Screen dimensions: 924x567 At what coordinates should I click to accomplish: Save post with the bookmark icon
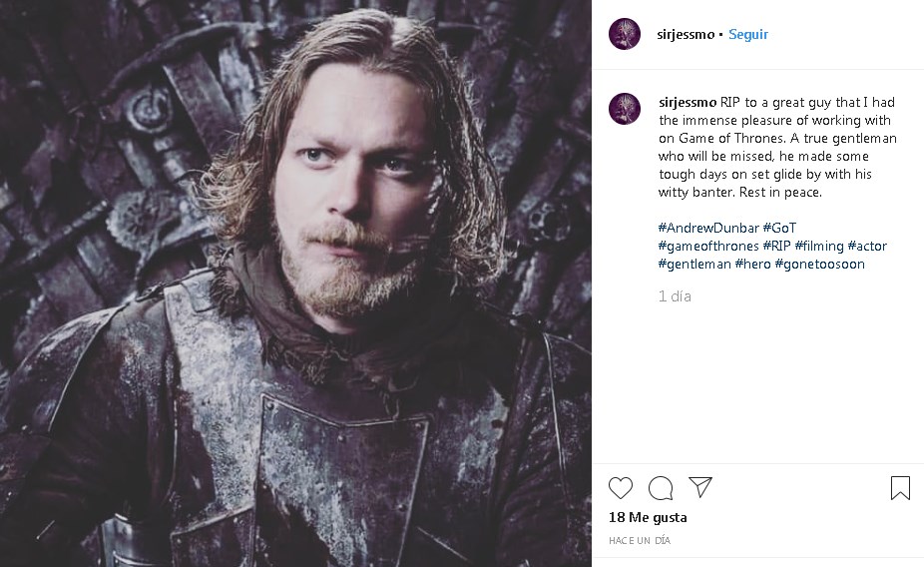900,487
